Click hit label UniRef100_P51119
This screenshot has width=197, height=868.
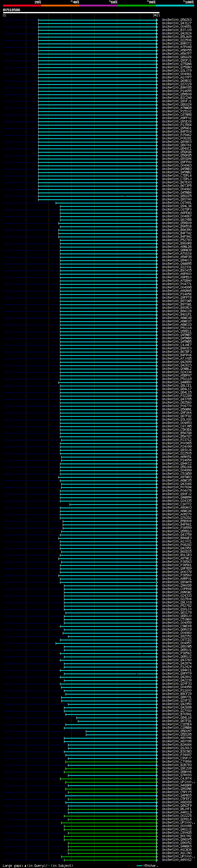click(177, 379)
